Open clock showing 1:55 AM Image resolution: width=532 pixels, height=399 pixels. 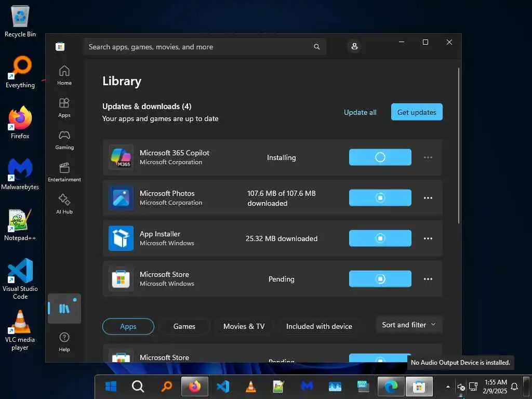pos(495,387)
